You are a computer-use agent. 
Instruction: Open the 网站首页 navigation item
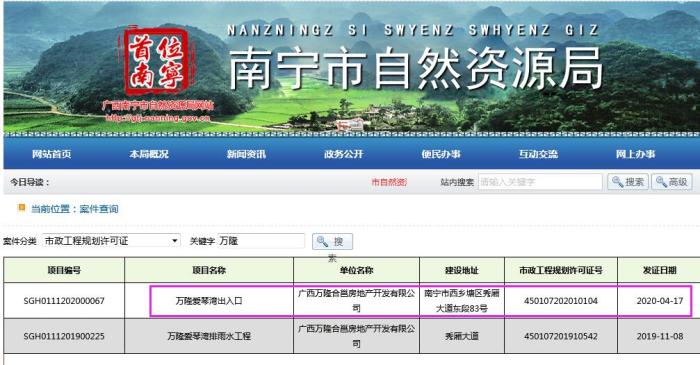pos(51,154)
